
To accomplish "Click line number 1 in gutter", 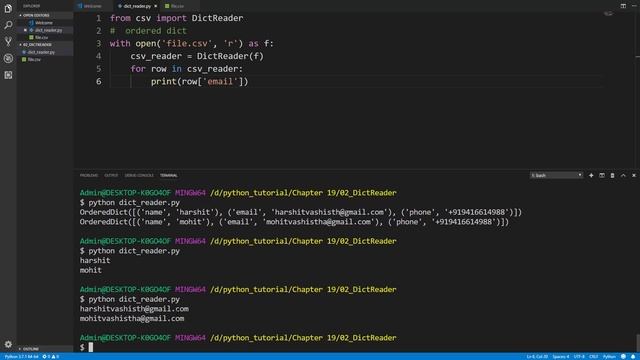I will click(98, 18).
